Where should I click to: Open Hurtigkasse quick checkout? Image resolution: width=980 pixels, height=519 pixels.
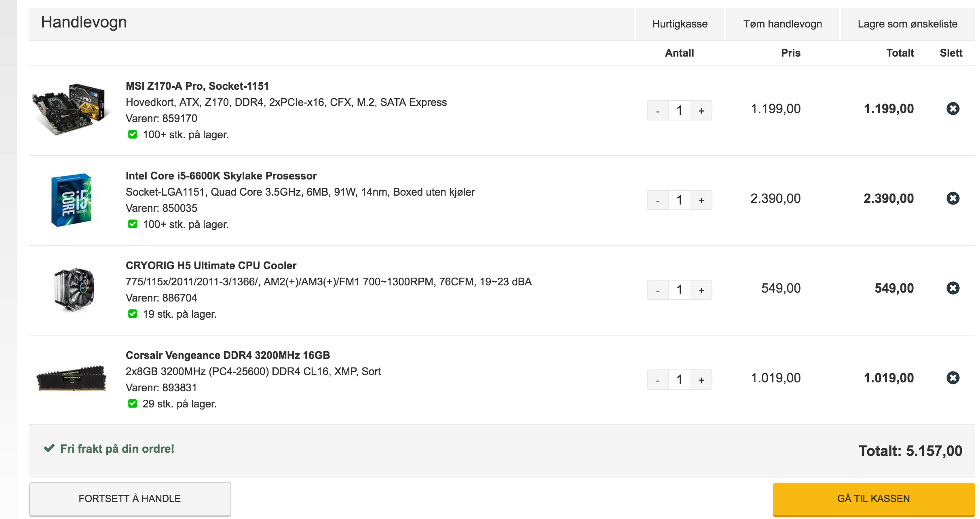tap(680, 24)
